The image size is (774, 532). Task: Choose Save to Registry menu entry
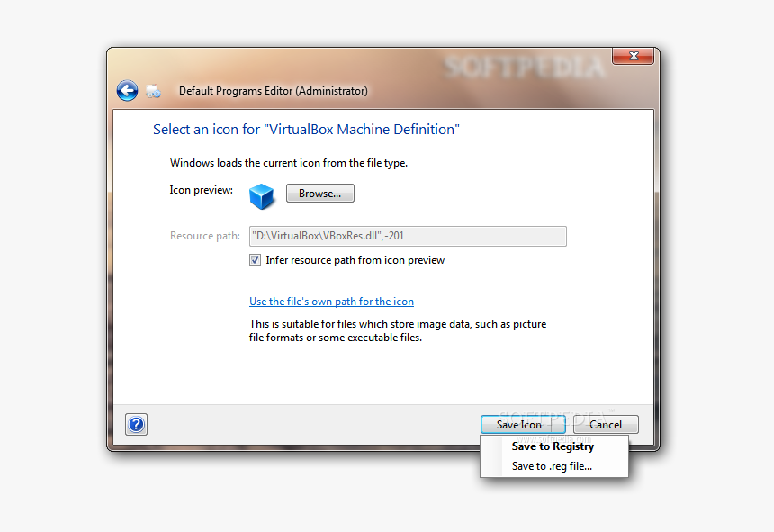point(553,446)
